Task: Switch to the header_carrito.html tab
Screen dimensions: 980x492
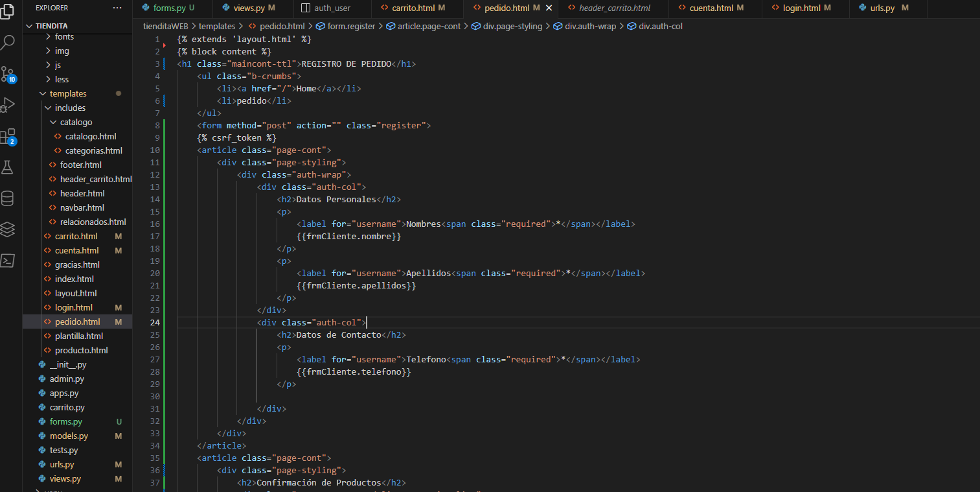Action: [x=614, y=8]
